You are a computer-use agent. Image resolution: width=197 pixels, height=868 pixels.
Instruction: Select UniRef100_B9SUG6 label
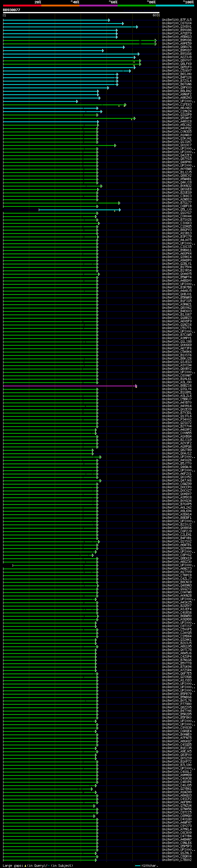(177, 54)
